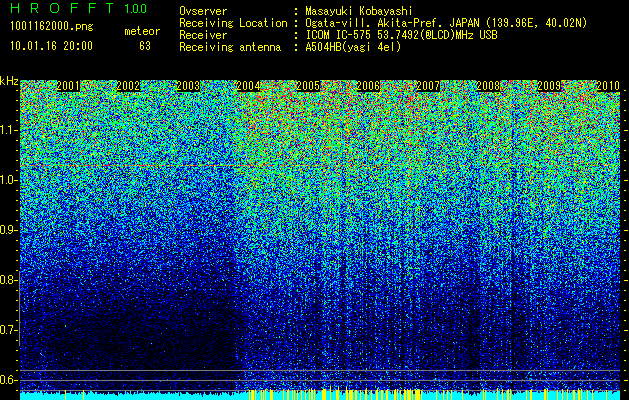The image size is (629, 400).
Task: Click the date stamp 10.01.16 20:00
Action: point(51,46)
